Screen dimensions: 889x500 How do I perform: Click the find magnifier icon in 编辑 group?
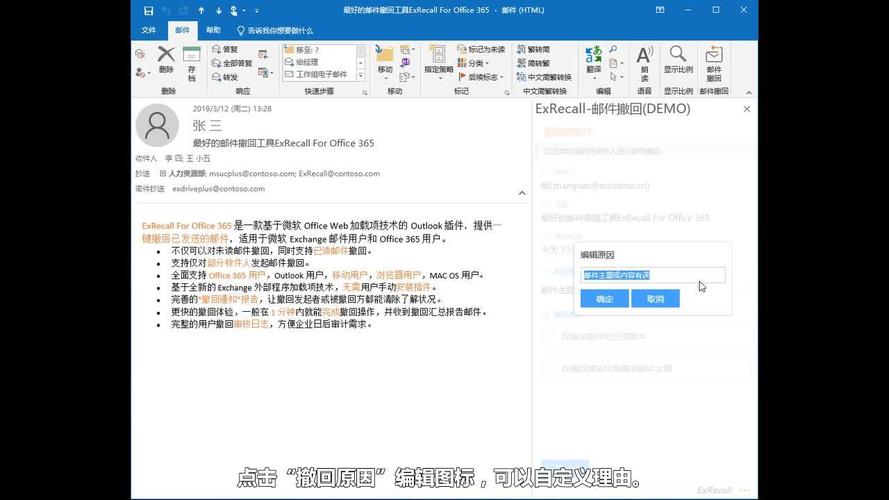(x=613, y=49)
